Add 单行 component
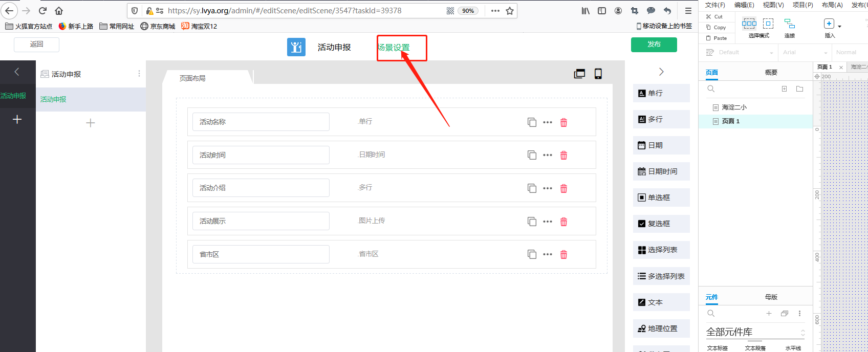Image resolution: width=868 pixels, height=352 pixels. point(661,93)
